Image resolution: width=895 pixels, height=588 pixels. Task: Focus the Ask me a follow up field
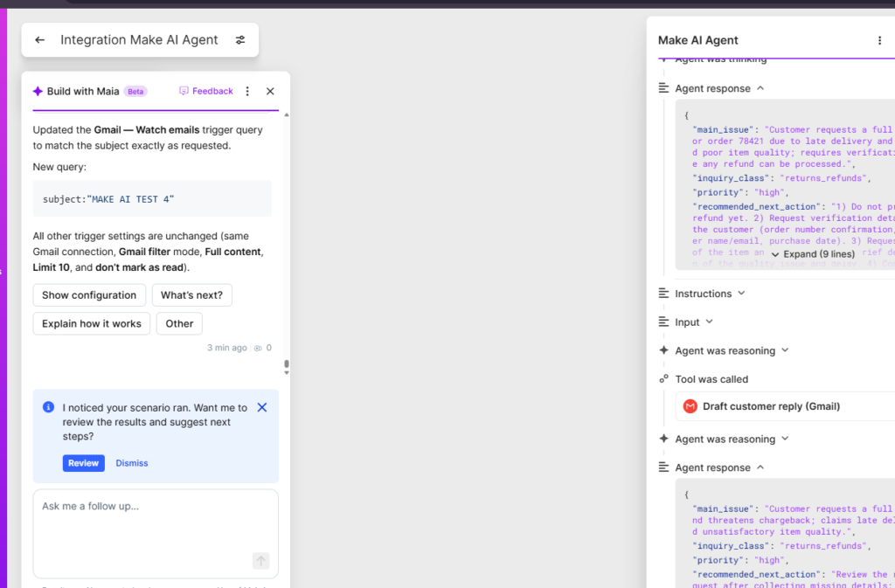[x=156, y=533]
